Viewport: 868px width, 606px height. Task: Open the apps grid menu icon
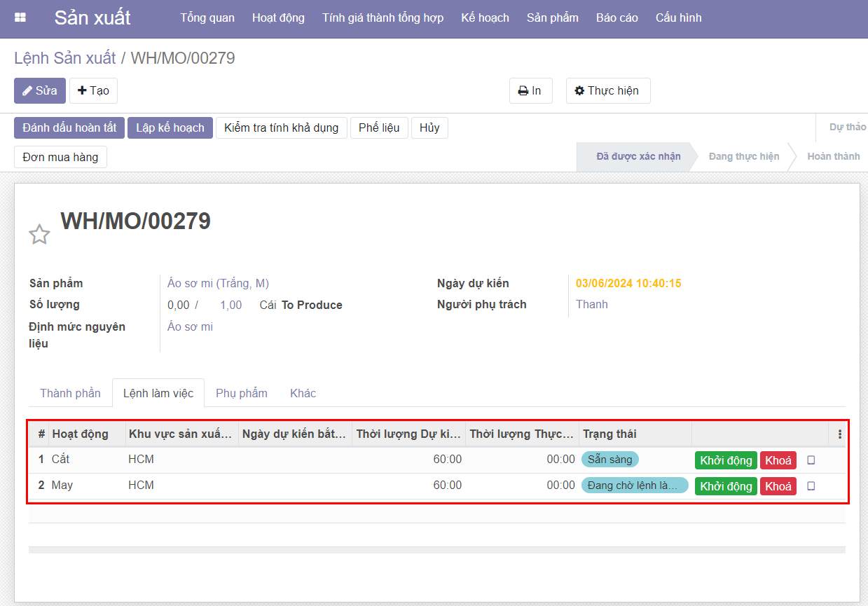pyautogui.click(x=20, y=18)
